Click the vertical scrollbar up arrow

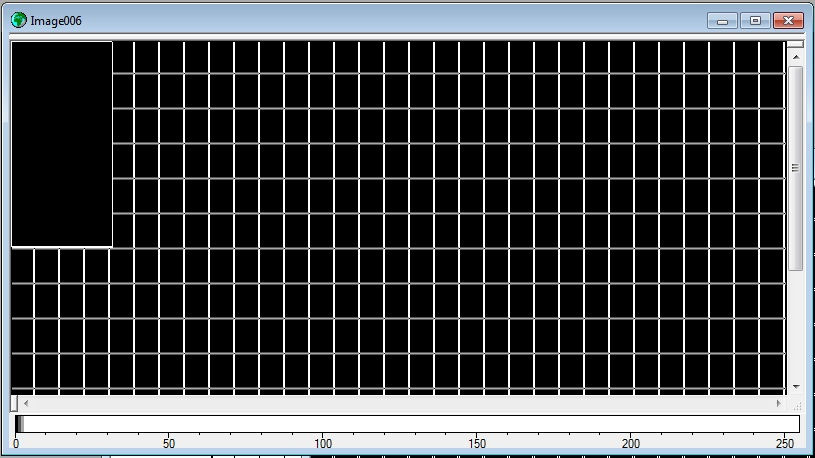pyautogui.click(x=796, y=57)
